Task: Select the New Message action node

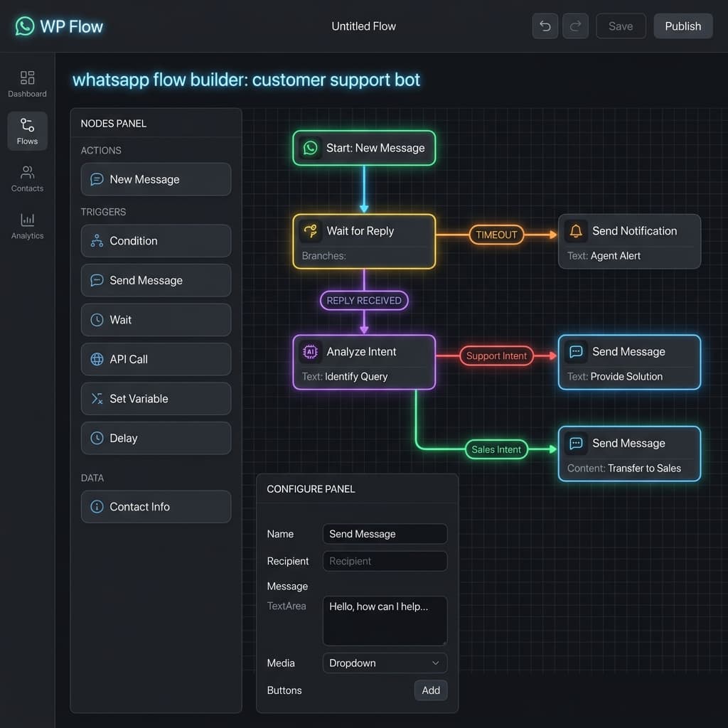Action: (x=156, y=179)
